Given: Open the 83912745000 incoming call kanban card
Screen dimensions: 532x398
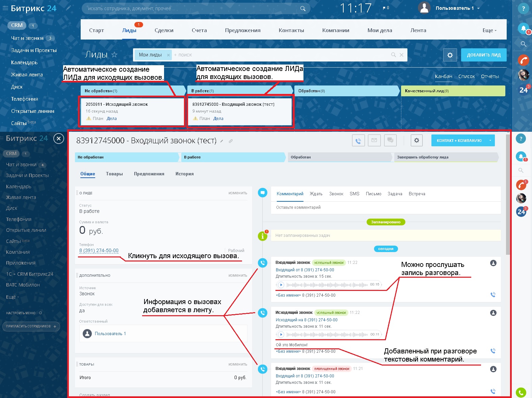Looking at the screenshot, I should coord(240,111).
